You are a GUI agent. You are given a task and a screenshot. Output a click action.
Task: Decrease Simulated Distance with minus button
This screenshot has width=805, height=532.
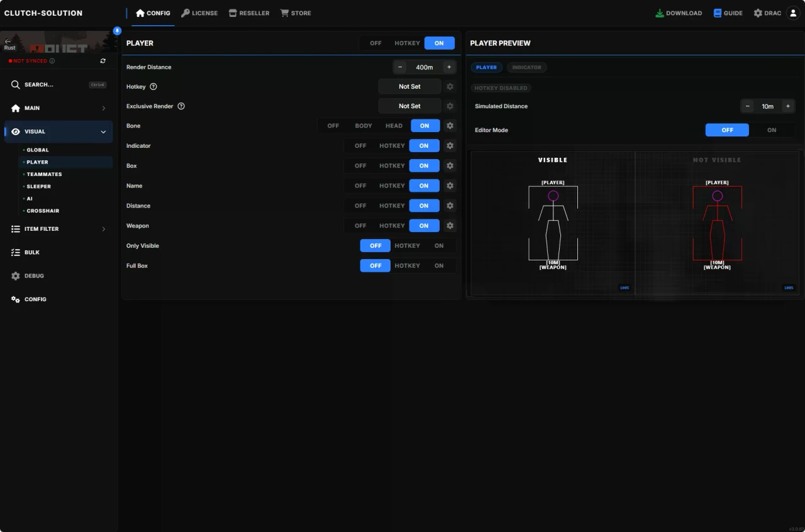coord(748,106)
